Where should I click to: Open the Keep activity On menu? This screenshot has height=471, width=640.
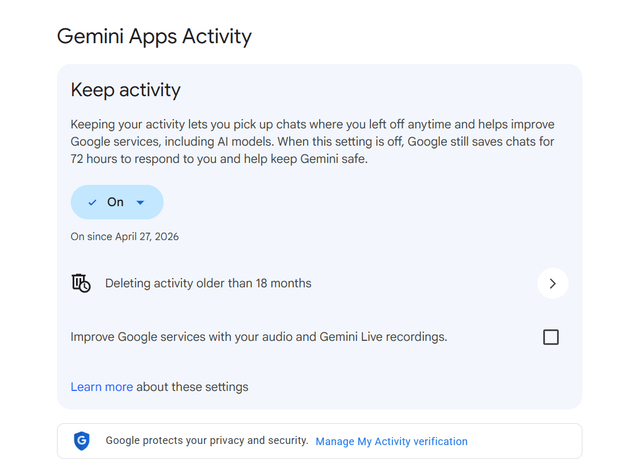tap(117, 202)
